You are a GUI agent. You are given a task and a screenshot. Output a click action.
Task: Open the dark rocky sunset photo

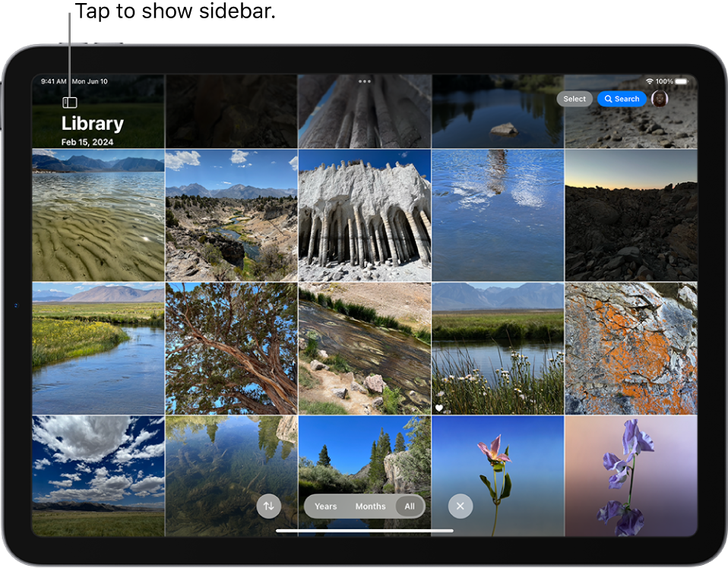(631, 216)
